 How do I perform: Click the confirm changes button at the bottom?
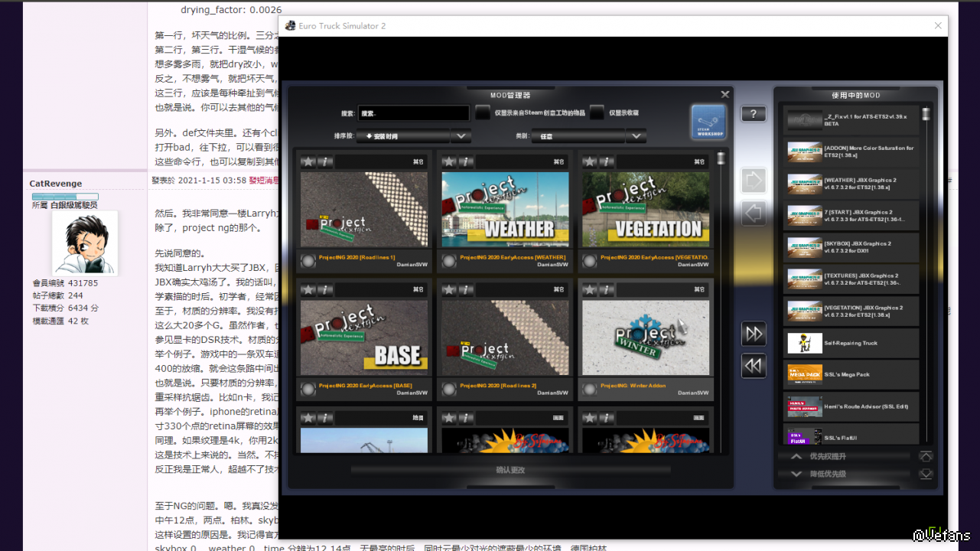[510, 470]
